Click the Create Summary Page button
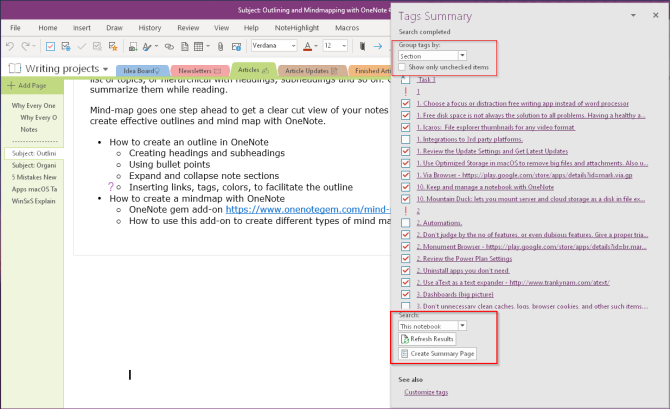670x409 pixels. 436,354
